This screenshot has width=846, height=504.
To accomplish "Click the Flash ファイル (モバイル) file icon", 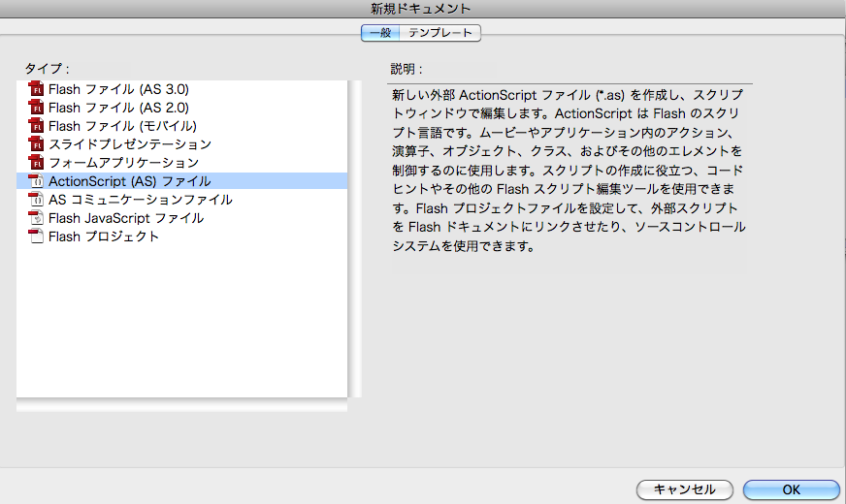I will [36, 126].
